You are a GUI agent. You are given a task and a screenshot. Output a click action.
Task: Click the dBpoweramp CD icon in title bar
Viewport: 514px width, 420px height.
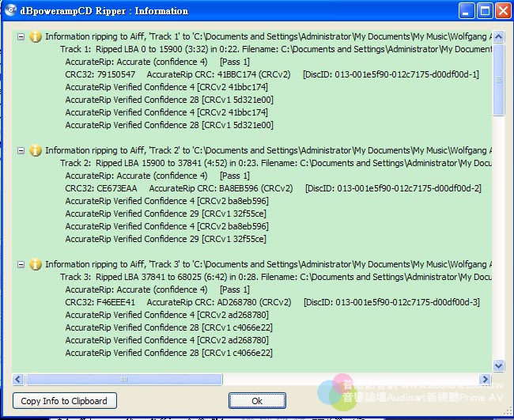pyautogui.click(x=10, y=10)
